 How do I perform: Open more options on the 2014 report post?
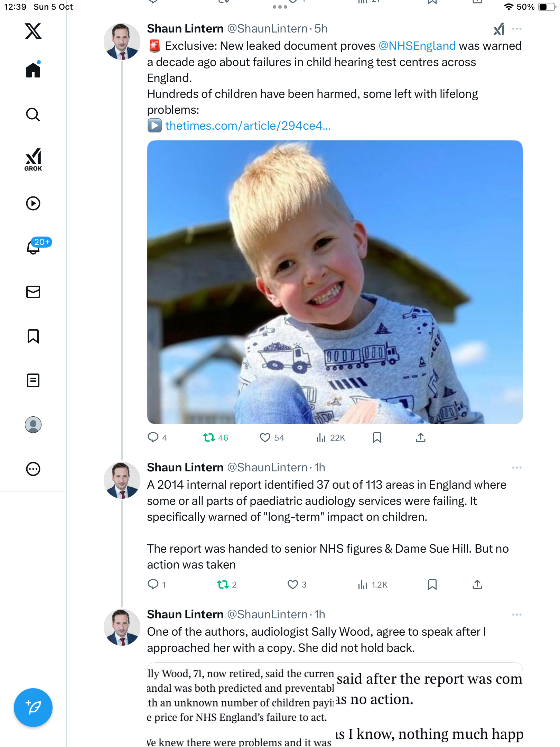click(517, 468)
